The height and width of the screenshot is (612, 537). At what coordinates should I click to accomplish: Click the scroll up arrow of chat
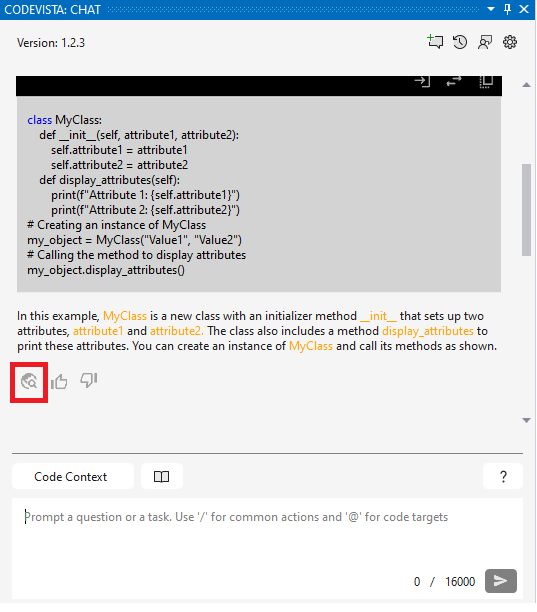(526, 84)
